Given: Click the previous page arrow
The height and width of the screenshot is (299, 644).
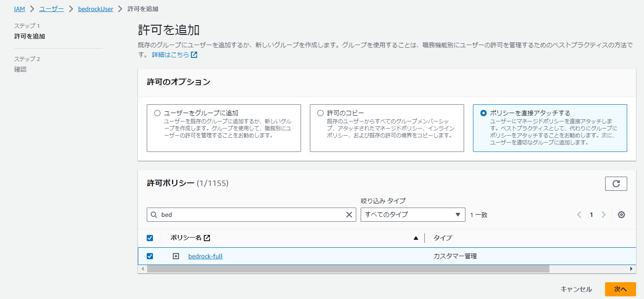Looking at the screenshot, I should pos(579,215).
